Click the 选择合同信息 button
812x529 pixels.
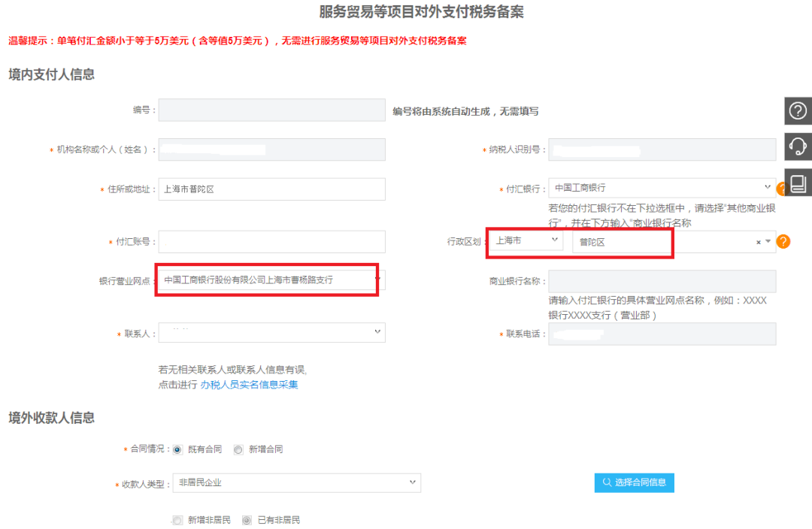coord(634,482)
